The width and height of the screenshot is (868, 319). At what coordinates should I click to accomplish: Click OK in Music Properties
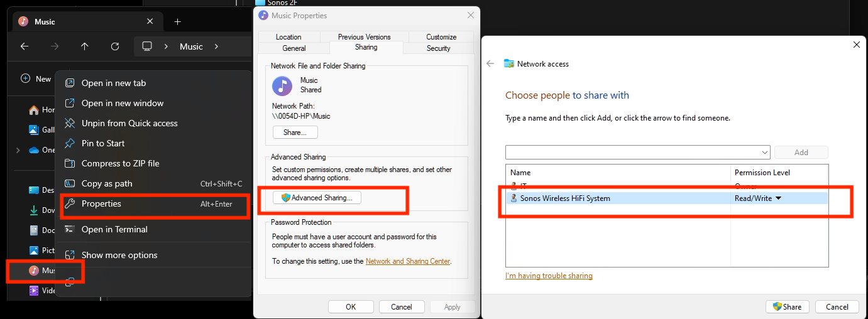coord(351,307)
